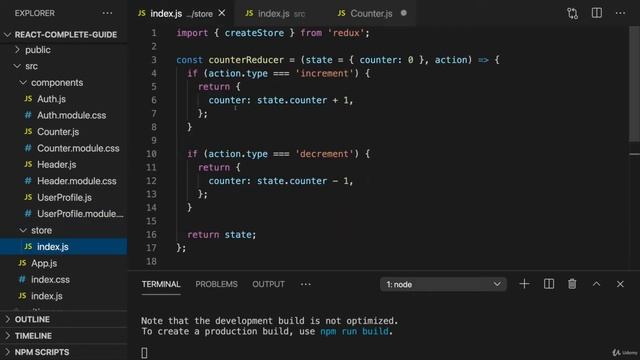Close the store index.js editor tab

point(222,13)
